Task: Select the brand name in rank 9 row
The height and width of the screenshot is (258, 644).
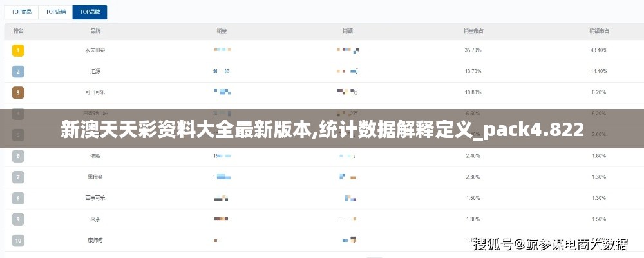Action: point(95,219)
